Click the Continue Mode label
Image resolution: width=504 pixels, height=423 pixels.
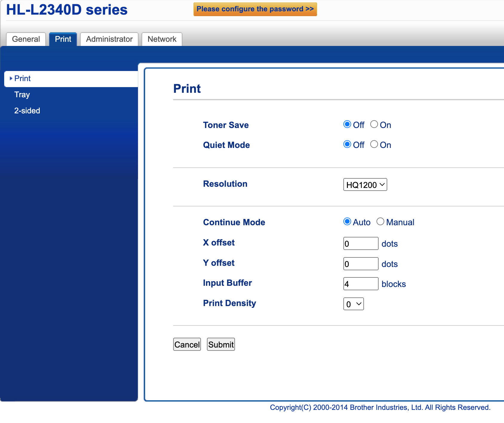pyautogui.click(x=234, y=222)
